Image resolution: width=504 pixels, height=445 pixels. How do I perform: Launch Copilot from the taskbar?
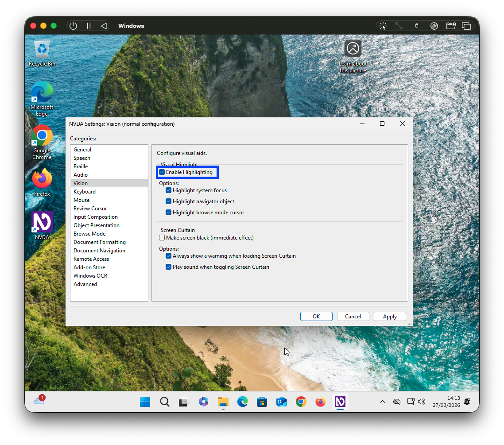[203, 402]
